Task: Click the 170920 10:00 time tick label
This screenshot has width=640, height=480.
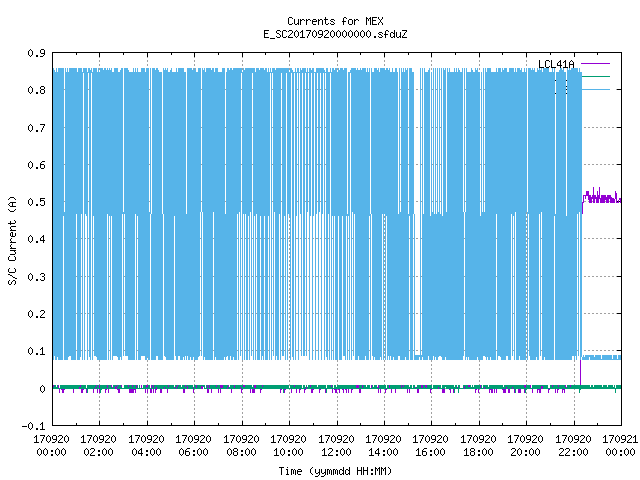Action: 288,445
